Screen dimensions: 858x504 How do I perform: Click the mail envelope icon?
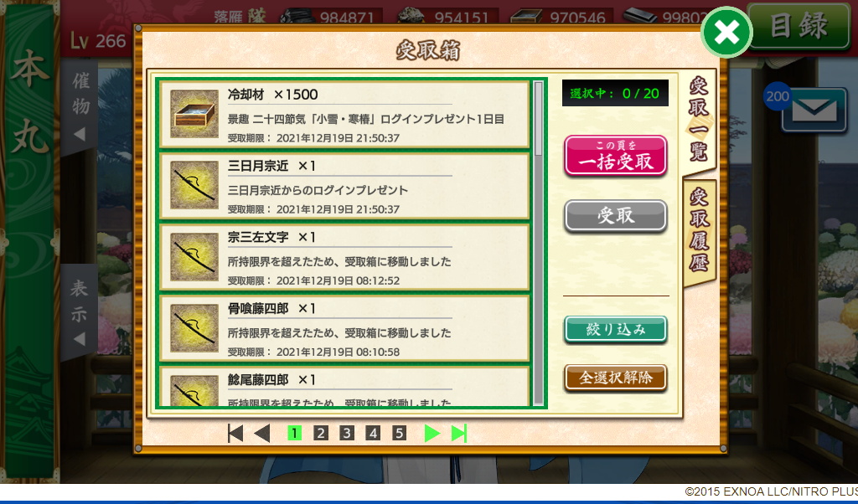[x=814, y=110]
